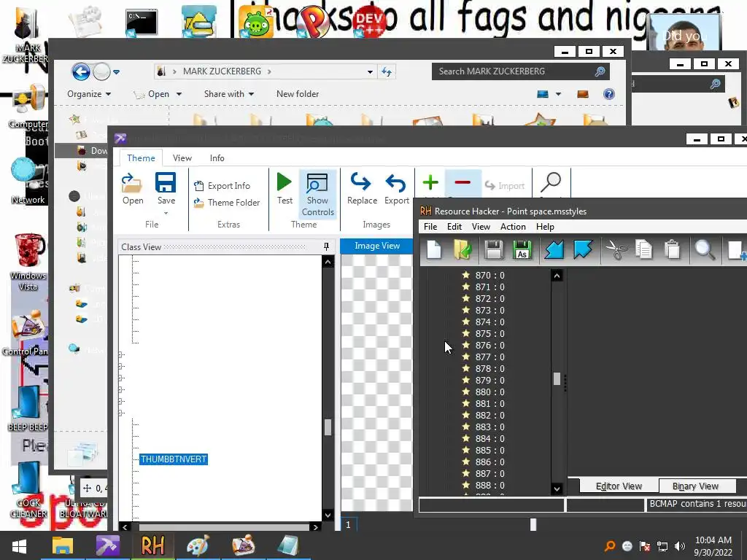
Task: Click the Search MARK ZUCKERBERG field
Action: pos(520,71)
